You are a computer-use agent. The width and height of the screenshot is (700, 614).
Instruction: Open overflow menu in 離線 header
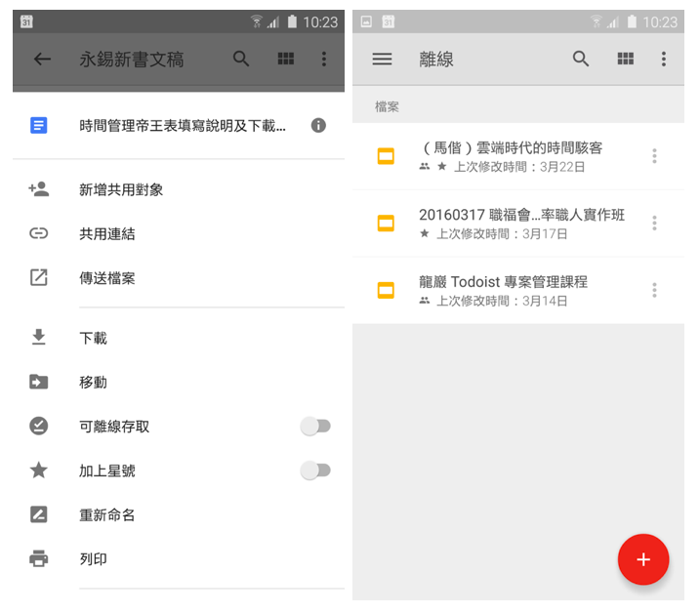pyautogui.click(x=664, y=59)
